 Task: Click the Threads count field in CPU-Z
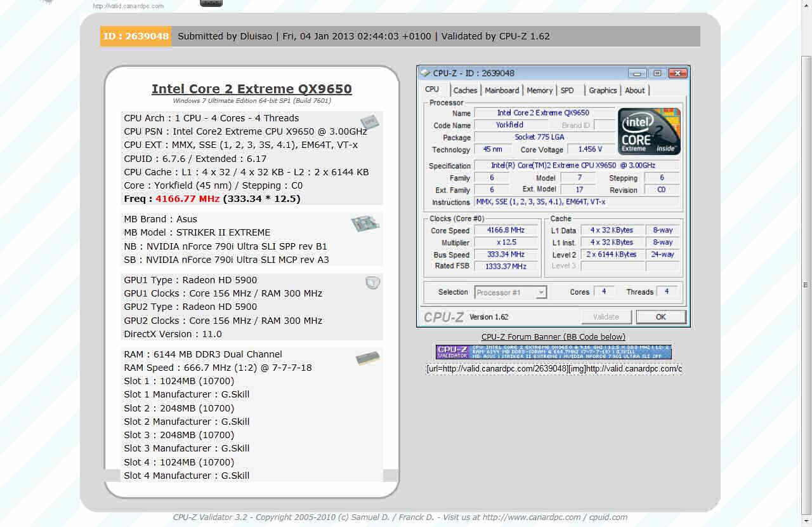point(666,291)
